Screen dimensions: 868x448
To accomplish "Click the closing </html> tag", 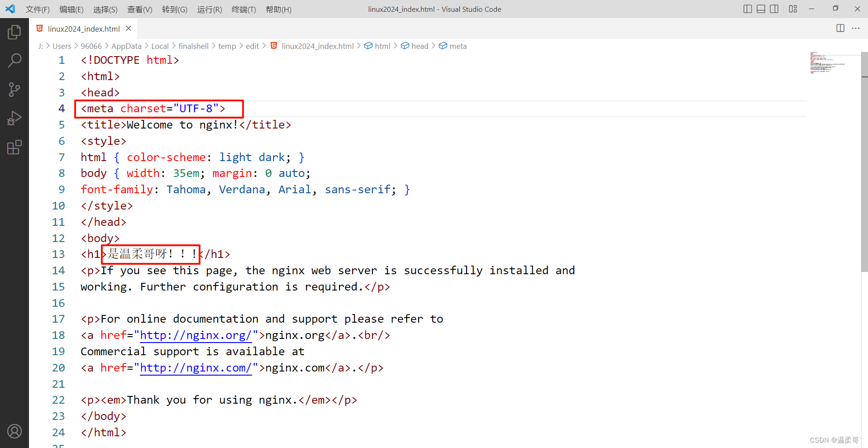I will click(x=104, y=433).
